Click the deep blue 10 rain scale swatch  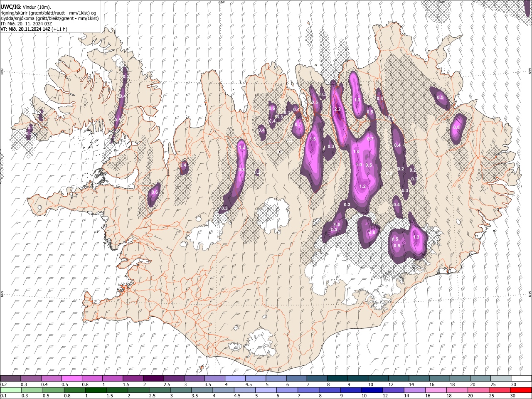[372, 390]
